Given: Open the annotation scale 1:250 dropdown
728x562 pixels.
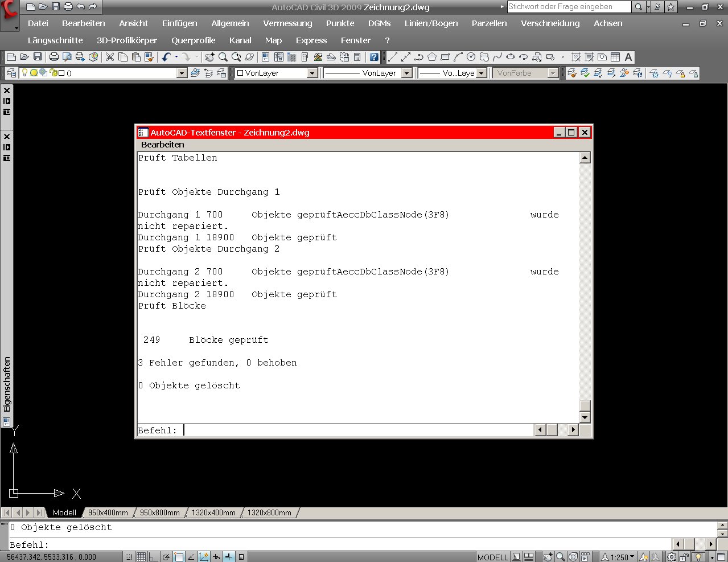Looking at the screenshot, I should tap(618, 557).
